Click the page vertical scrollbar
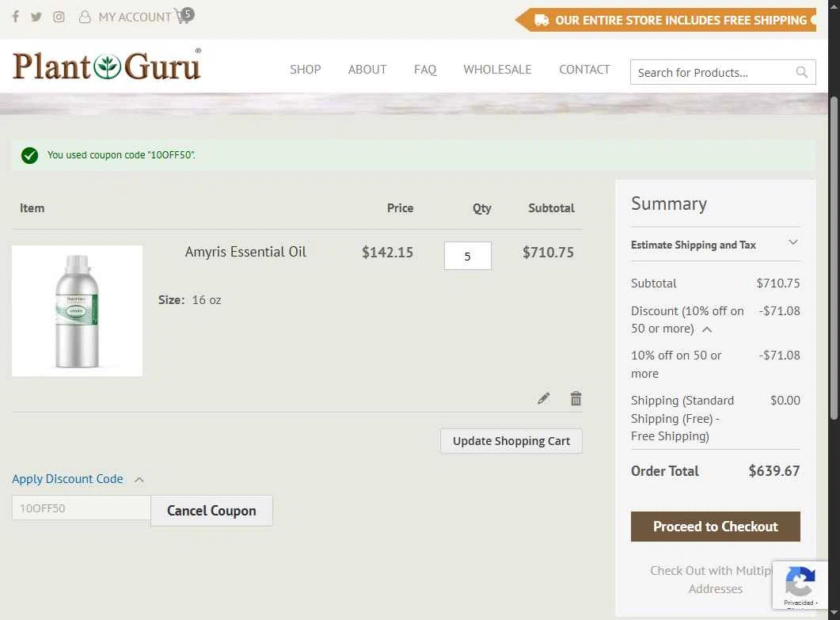840x620 pixels. click(834, 257)
